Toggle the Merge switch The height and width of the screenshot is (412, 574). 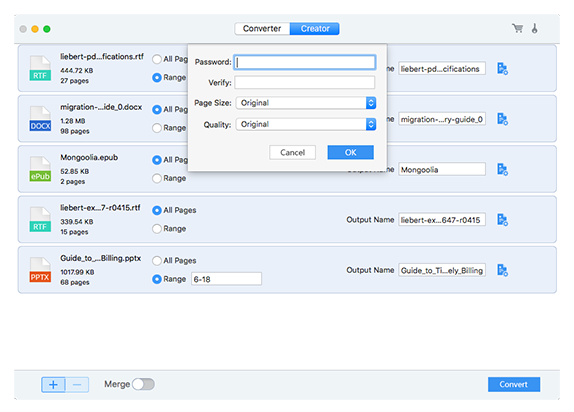click(143, 384)
